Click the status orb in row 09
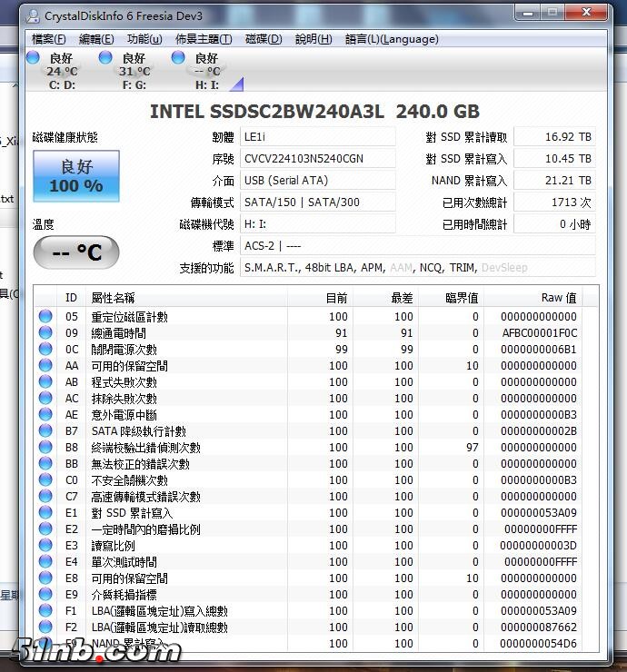The height and width of the screenshot is (672, 627). (45, 332)
